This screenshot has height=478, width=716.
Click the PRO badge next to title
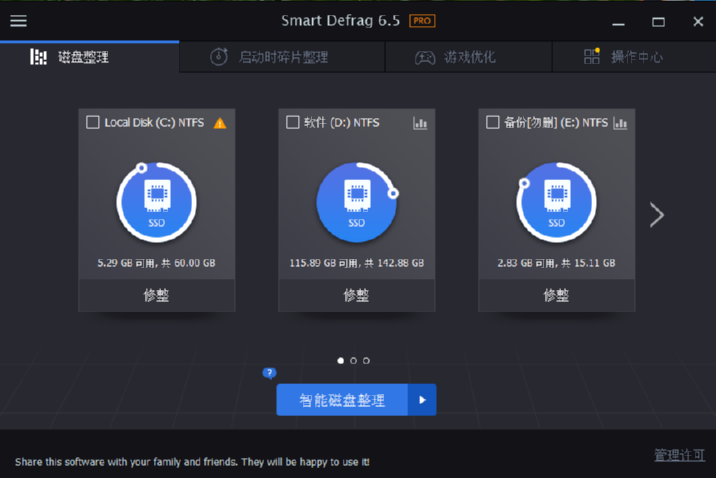click(x=422, y=21)
